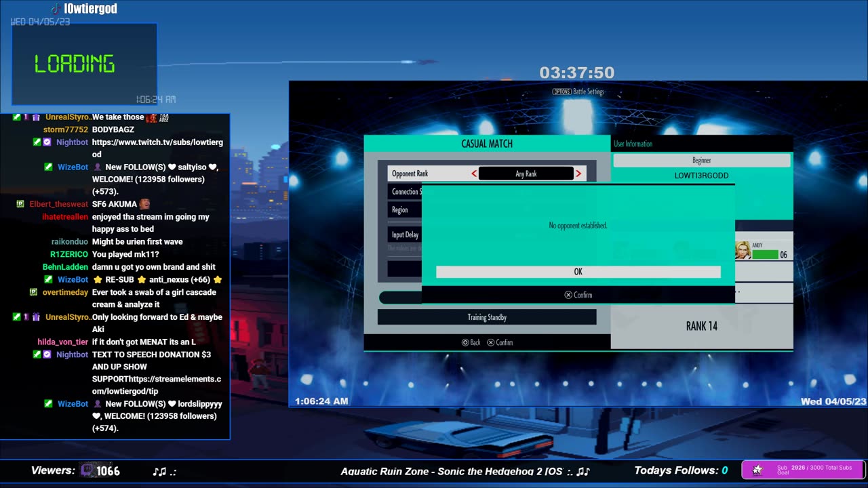This screenshot has width=868, height=488.
Task: Click the Viewers count 1066
Action: click(x=108, y=471)
